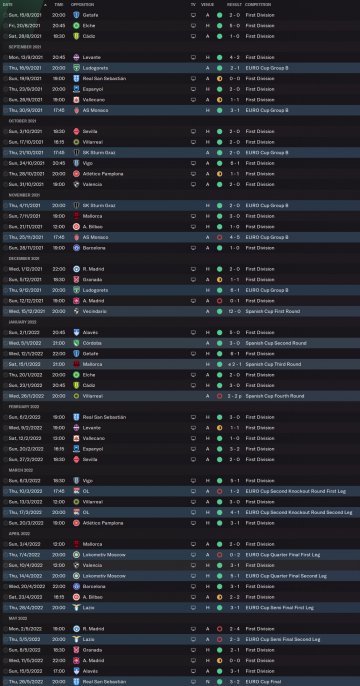Viewport: 360px width, 686px height.
Task: Click the OL club badge on 10/3/2022
Action: 76,491
